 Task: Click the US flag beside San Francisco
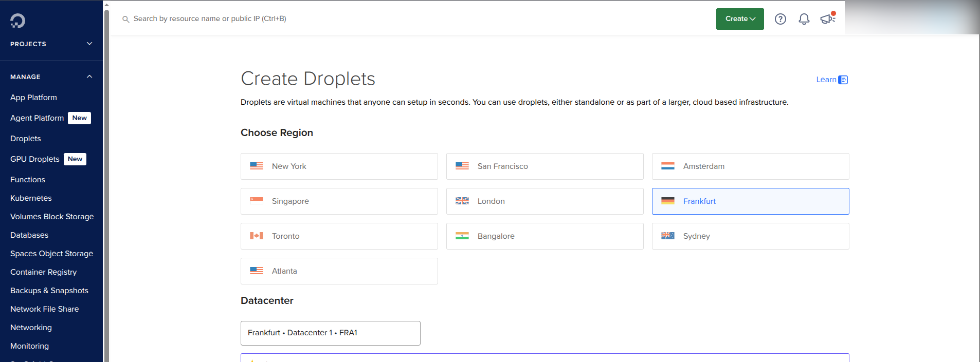(462, 166)
